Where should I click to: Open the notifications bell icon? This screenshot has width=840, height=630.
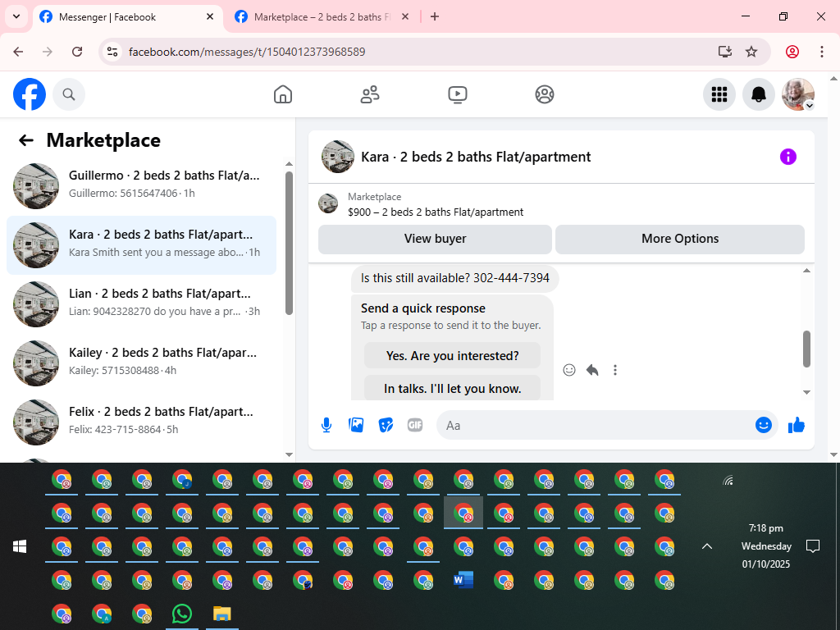(759, 94)
